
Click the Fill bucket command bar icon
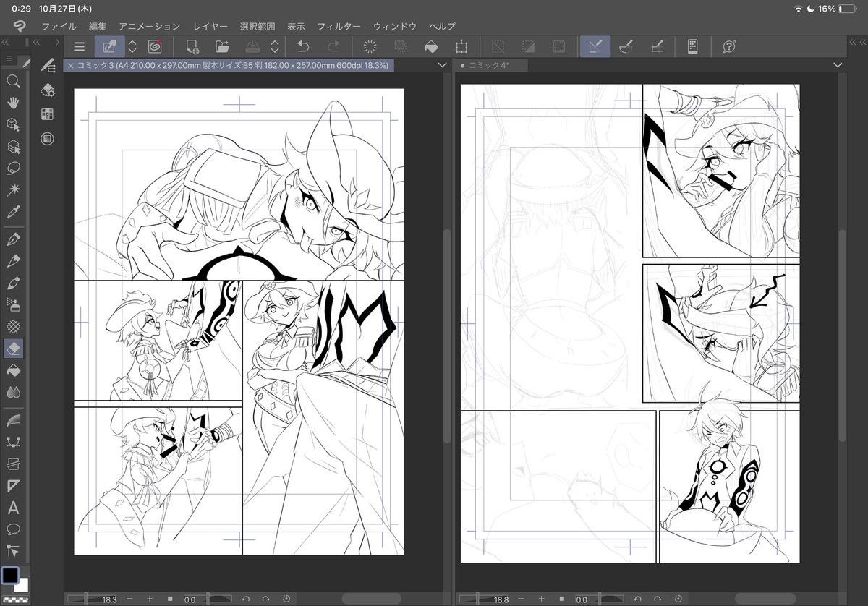[431, 46]
